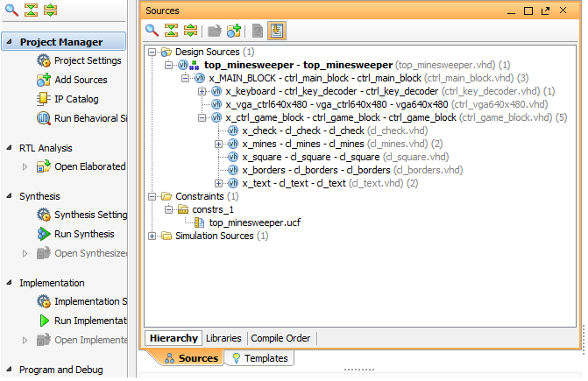The height and width of the screenshot is (381, 588).
Task: Click x_mines VHDL file icon
Action: (x=233, y=144)
